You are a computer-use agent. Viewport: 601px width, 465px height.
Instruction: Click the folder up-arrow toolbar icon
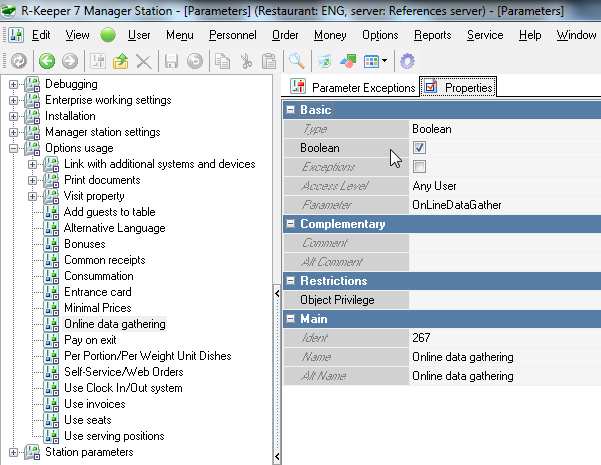120,61
